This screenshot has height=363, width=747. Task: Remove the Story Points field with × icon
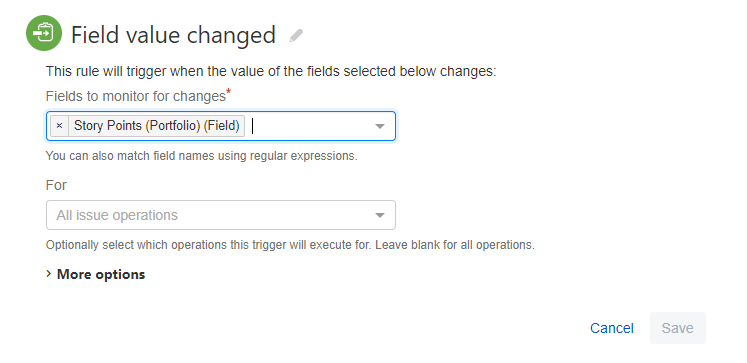(x=59, y=126)
